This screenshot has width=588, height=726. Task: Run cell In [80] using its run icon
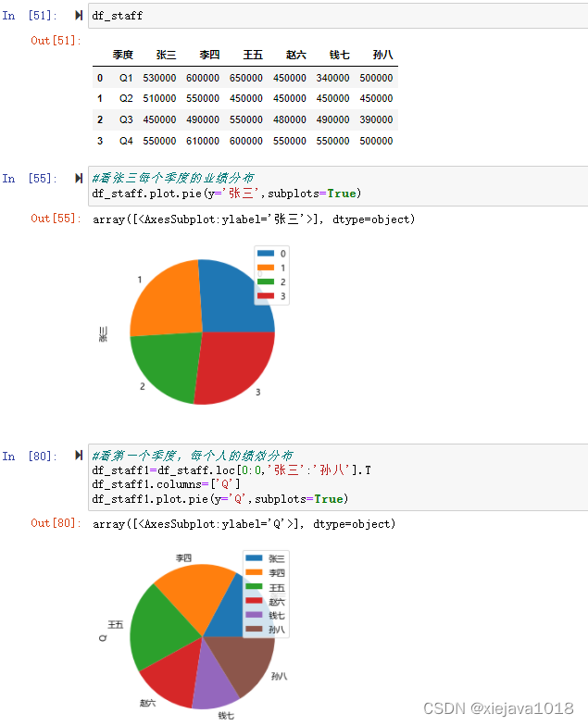(x=79, y=456)
